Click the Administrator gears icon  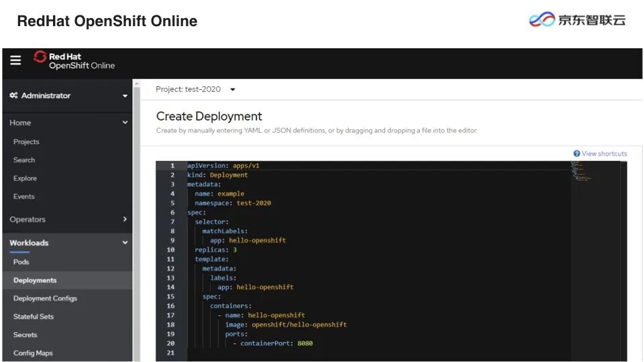(13, 95)
